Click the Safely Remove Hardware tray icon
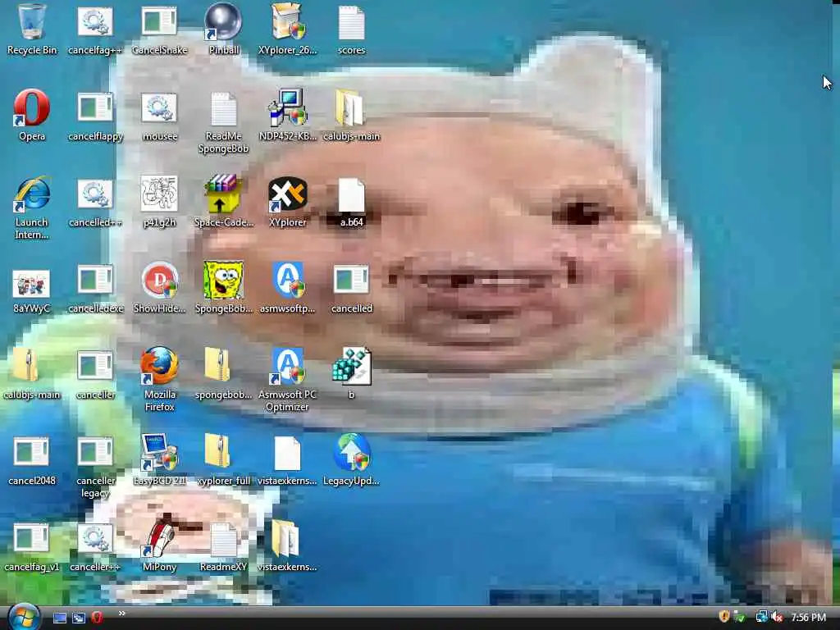The image size is (840, 630). coord(740,617)
